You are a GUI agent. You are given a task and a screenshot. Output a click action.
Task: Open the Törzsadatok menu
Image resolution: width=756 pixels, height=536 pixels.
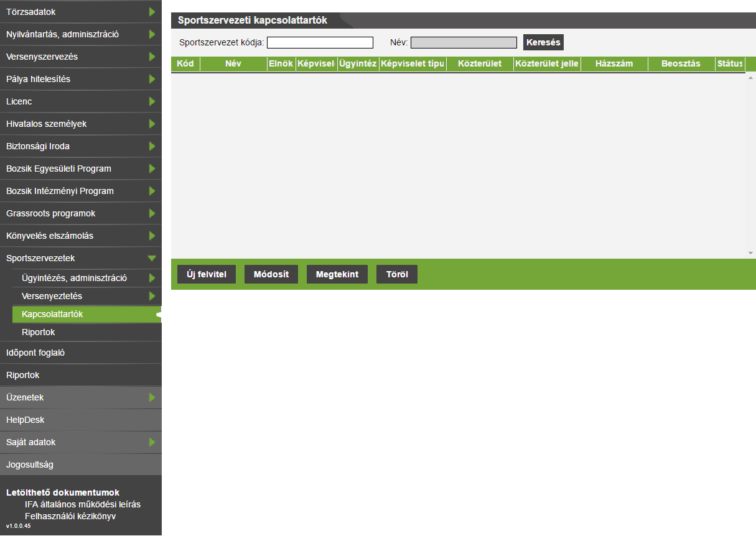(81, 12)
